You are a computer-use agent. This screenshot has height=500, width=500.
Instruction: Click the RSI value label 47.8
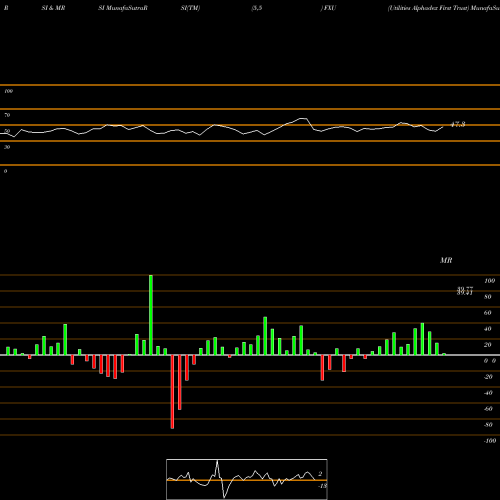pyautogui.click(x=458, y=124)
